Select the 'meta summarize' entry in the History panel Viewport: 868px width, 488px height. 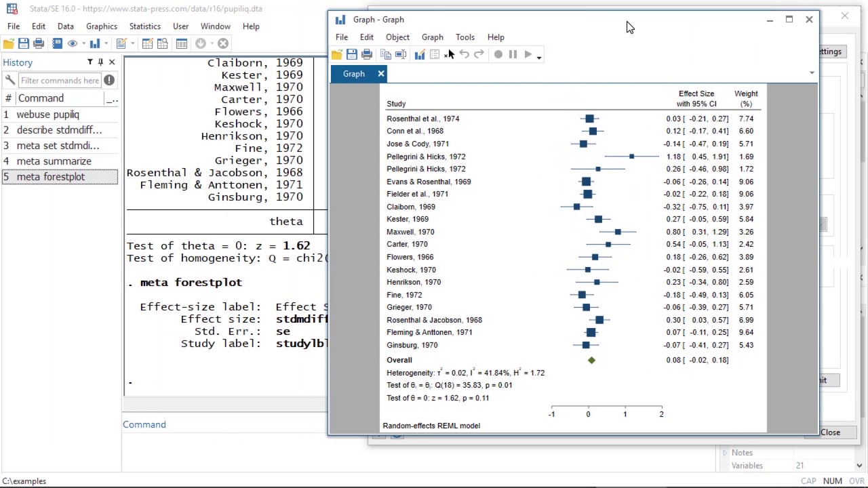pyautogui.click(x=60, y=161)
